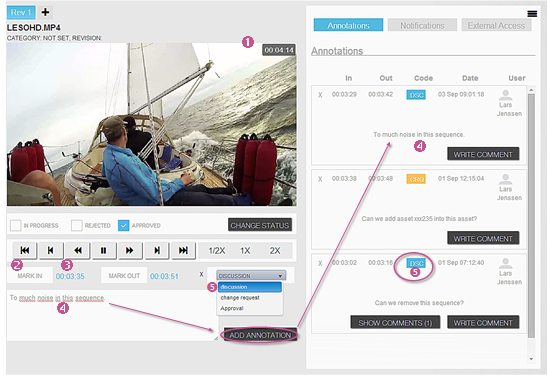Click in-time 00:03:29 in annotations list
548x376 pixels.
click(x=344, y=94)
